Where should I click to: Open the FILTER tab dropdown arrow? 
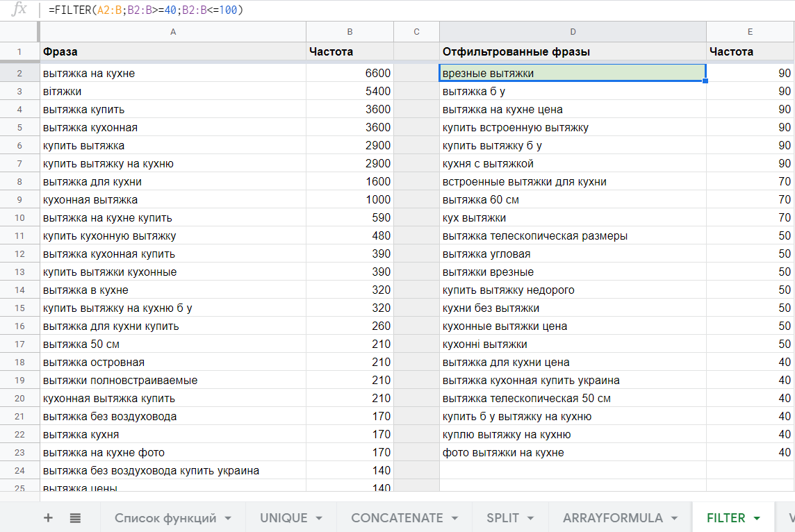(757, 518)
